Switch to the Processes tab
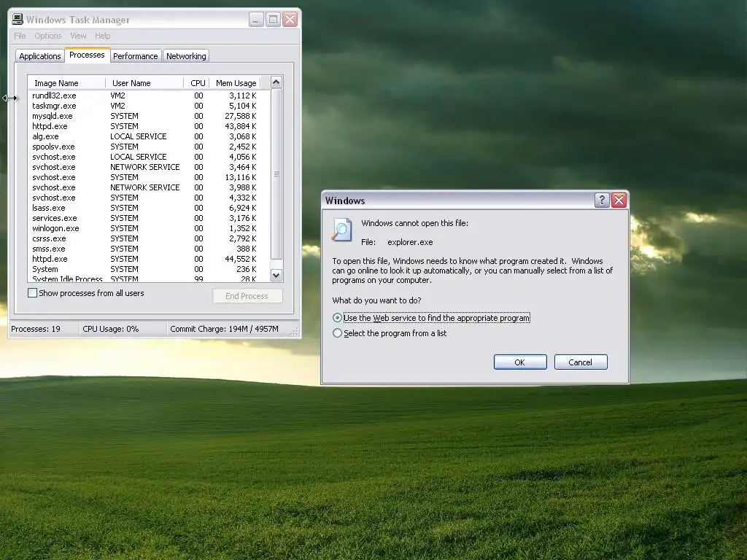 click(x=87, y=55)
